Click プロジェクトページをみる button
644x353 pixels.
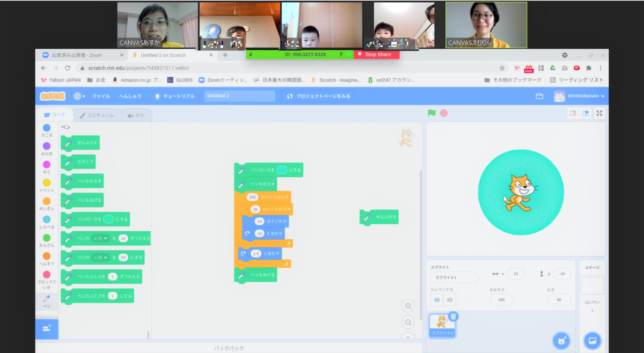pos(318,96)
